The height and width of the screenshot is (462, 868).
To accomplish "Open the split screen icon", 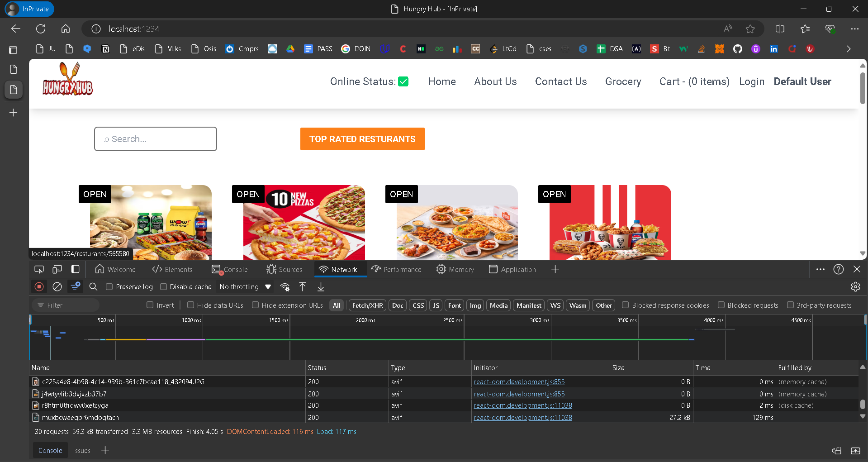I will coord(780,29).
